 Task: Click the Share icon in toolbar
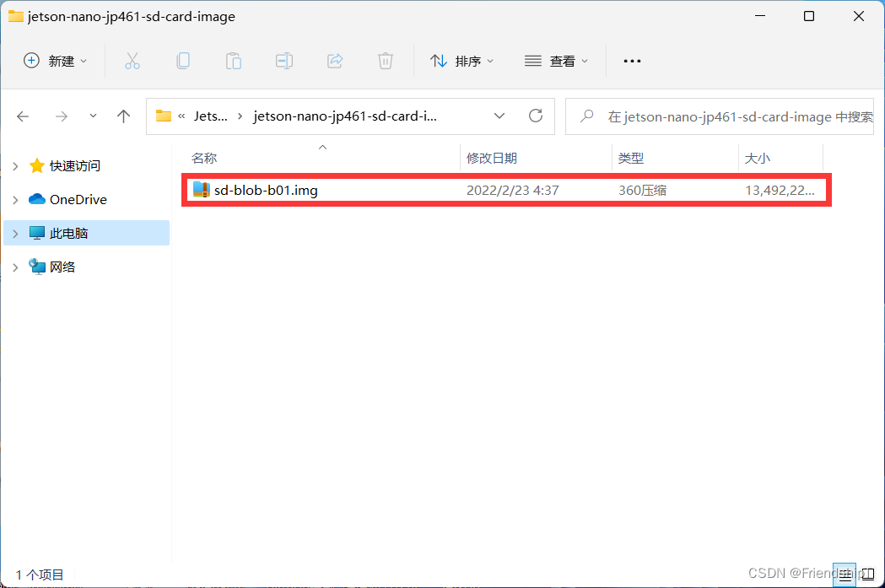[335, 61]
